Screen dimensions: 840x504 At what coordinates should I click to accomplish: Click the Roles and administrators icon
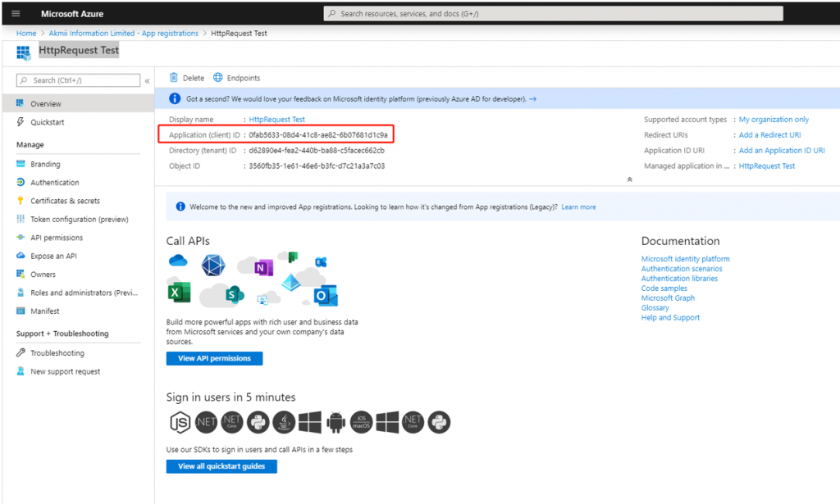[x=21, y=292]
